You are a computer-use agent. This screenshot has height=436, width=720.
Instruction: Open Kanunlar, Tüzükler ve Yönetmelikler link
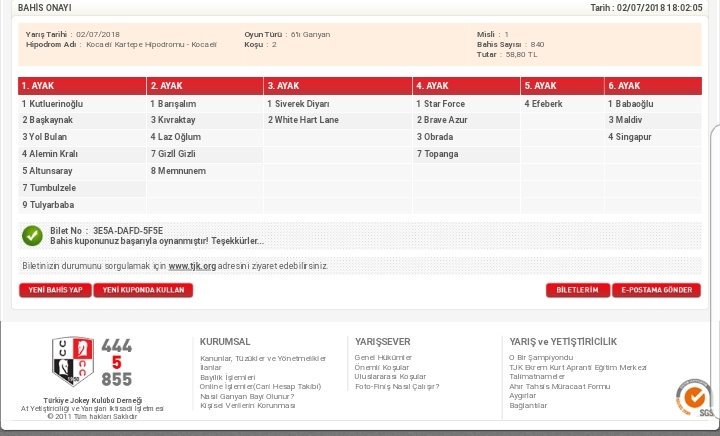click(263, 358)
